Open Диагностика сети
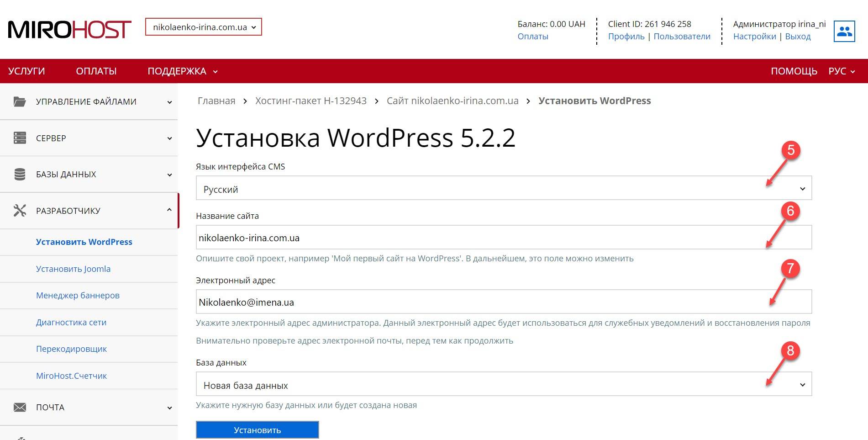This screenshot has width=868, height=440. (71, 322)
